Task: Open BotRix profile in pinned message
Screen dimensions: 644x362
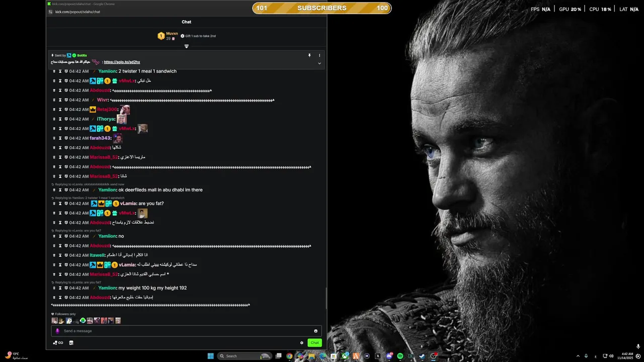Action: [x=82, y=55]
